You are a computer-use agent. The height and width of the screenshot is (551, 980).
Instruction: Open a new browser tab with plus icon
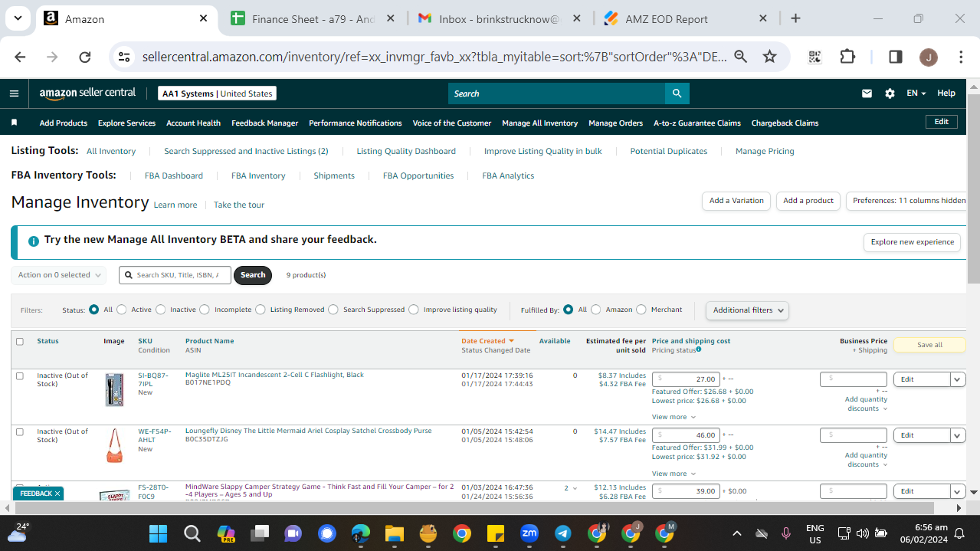[x=795, y=18]
